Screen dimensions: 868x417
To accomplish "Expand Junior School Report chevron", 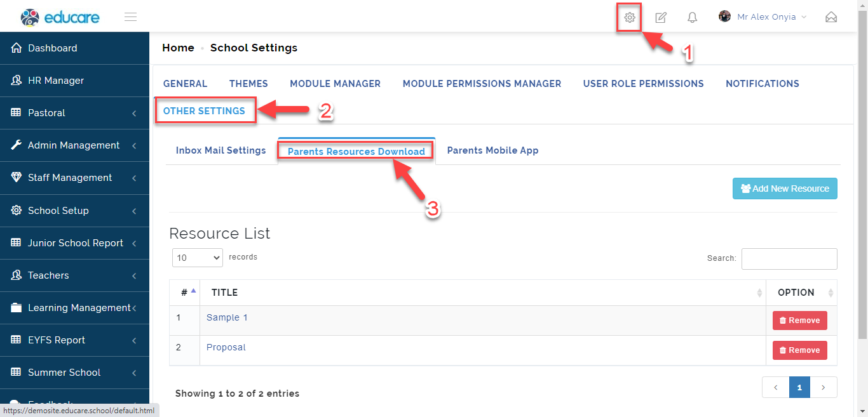I will point(134,244).
